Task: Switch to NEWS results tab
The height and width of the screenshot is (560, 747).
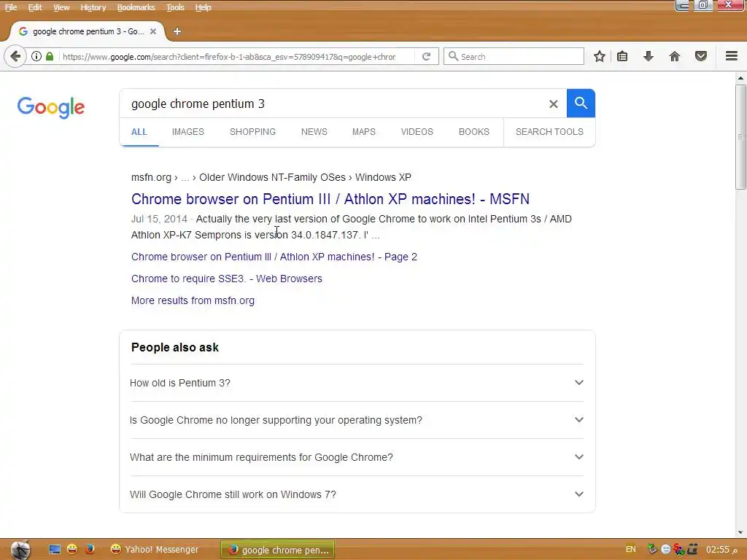Action: point(314,132)
